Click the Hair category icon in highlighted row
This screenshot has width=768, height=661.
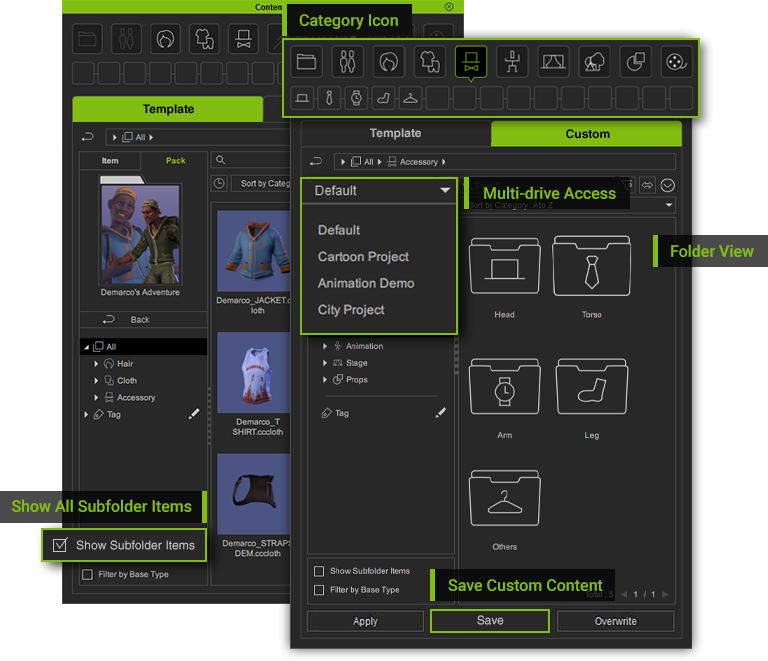tap(389, 62)
